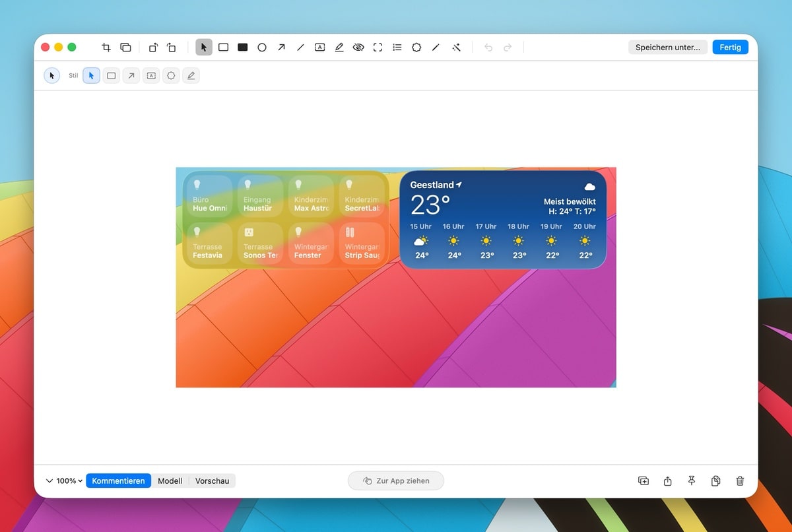Click the Terrasse Sonos Ter tile
This screenshot has width=792, height=532.
[260, 244]
